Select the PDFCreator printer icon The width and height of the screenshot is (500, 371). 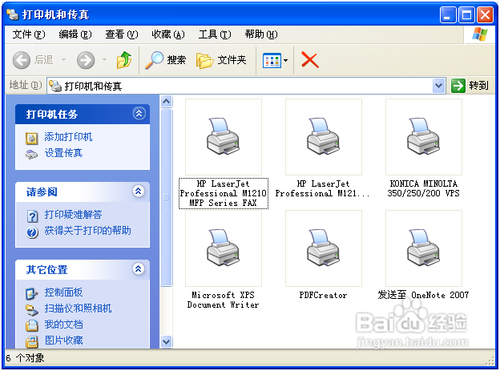[x=323, y=248]
